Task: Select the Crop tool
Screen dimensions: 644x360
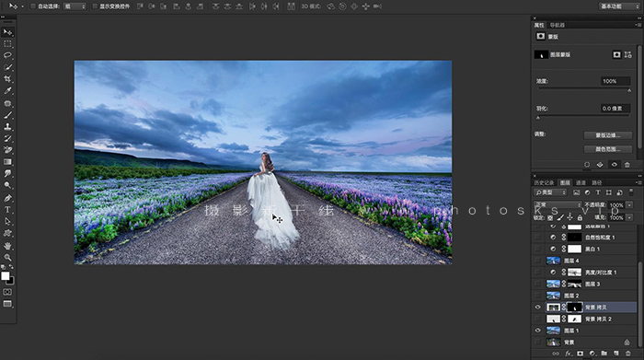Action: point(7,79)
